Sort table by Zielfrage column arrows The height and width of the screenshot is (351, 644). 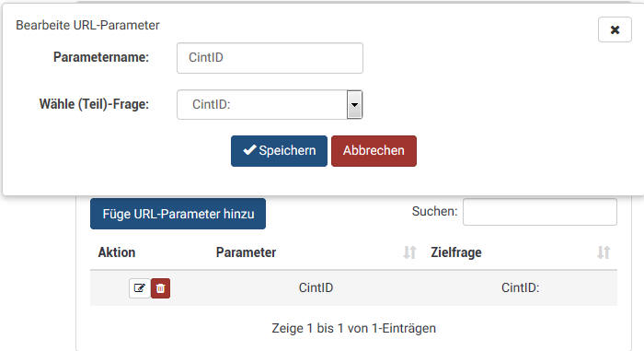(x=604, y=252)
